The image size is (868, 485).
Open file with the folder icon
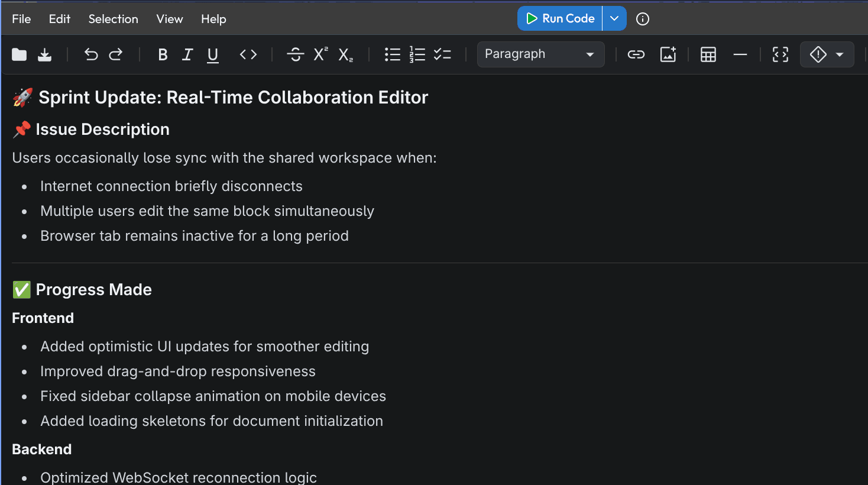click(20, 55)
